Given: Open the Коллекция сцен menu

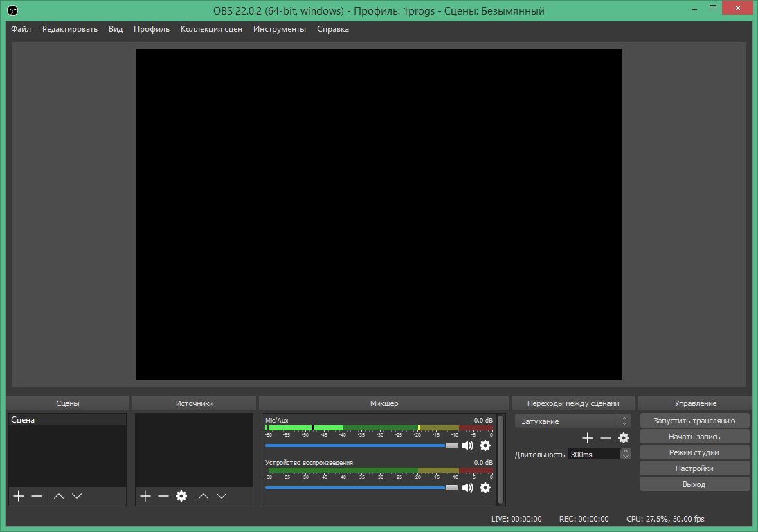Looking at the screenshot, I should click(210, 29).
